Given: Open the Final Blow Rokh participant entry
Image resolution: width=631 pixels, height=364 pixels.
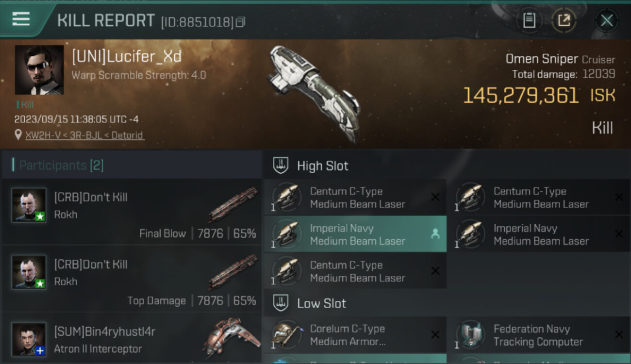Looking at the screenshot, I should point(132,212).
